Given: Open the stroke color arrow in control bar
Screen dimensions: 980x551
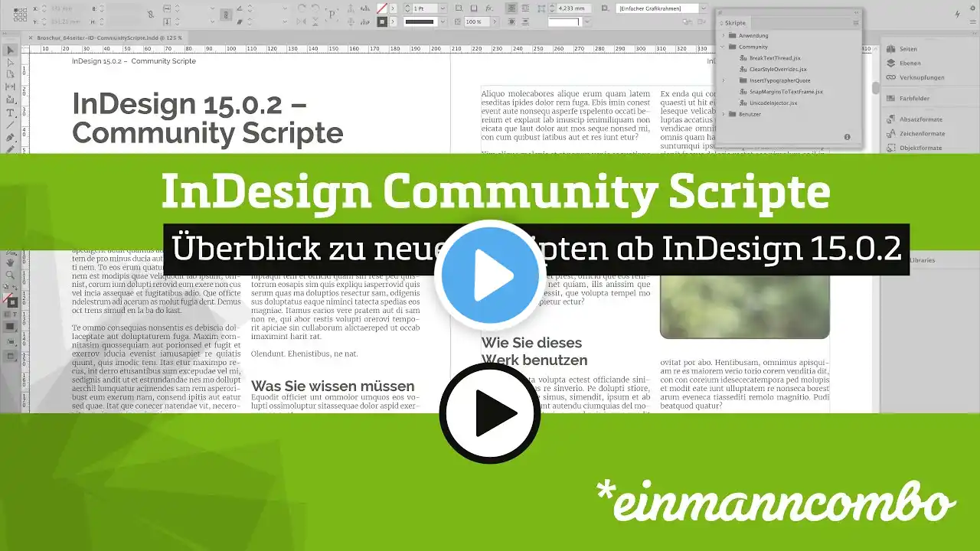Looking at the screenshot, I should click(393, 22).
